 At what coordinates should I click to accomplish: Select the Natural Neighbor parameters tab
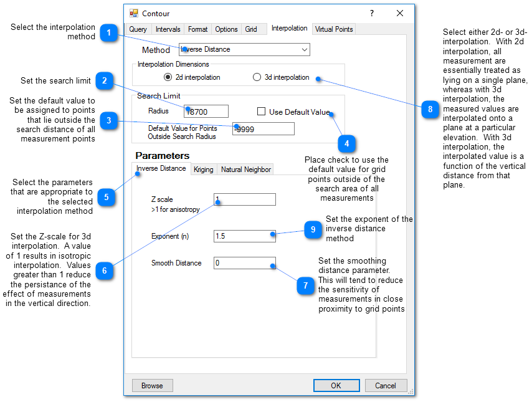[x=245, y=170]
